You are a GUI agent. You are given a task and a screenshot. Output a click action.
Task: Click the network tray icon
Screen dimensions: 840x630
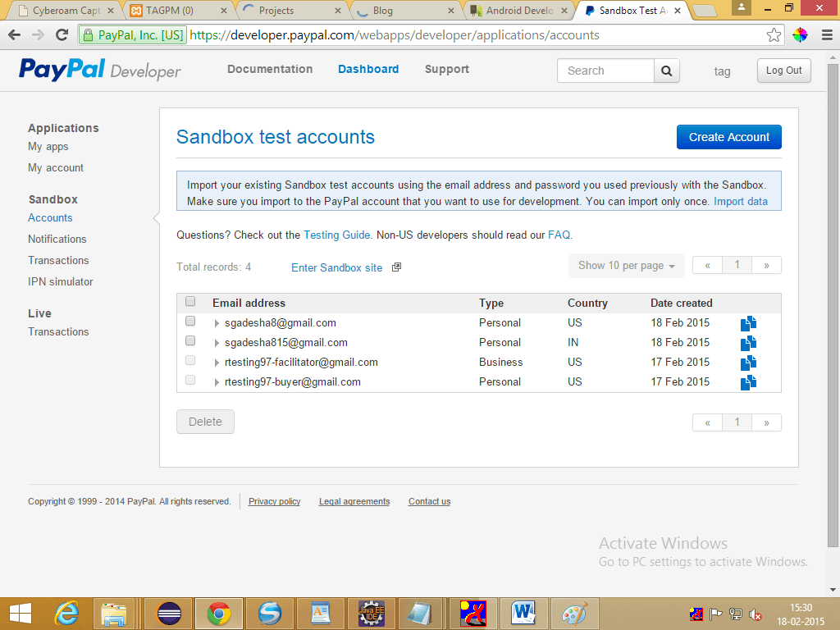tap(736, 614)
